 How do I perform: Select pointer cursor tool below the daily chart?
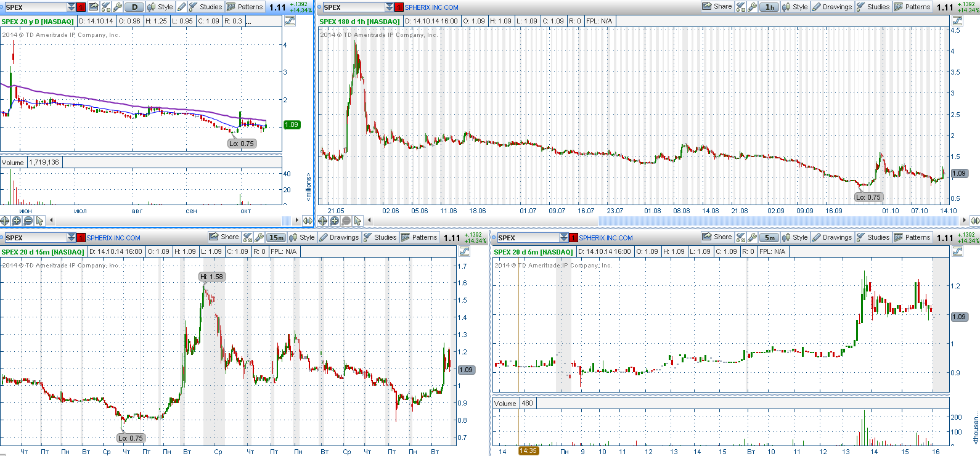coord(39,221)
